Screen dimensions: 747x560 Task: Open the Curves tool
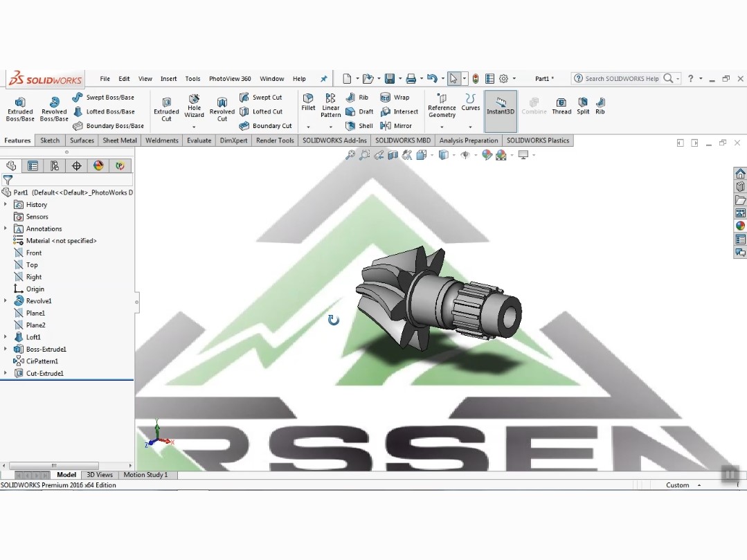pos(470,102)
